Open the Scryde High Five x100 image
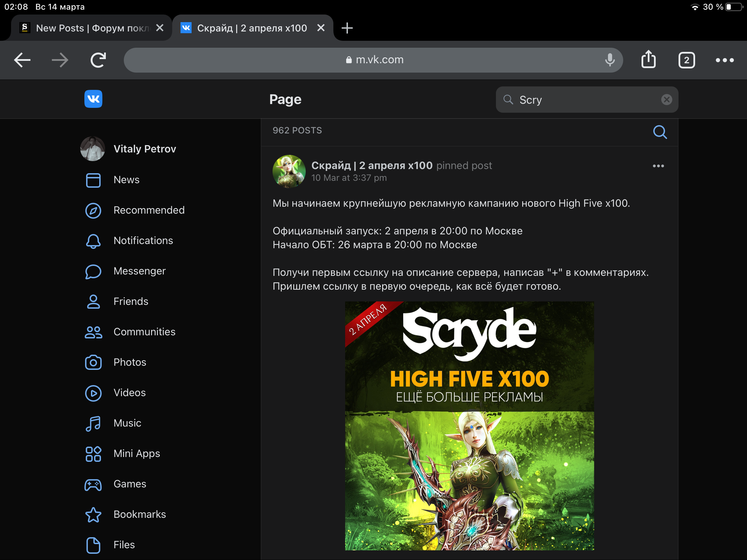Screen dimensions: 747x560 [x=469, y=425]
